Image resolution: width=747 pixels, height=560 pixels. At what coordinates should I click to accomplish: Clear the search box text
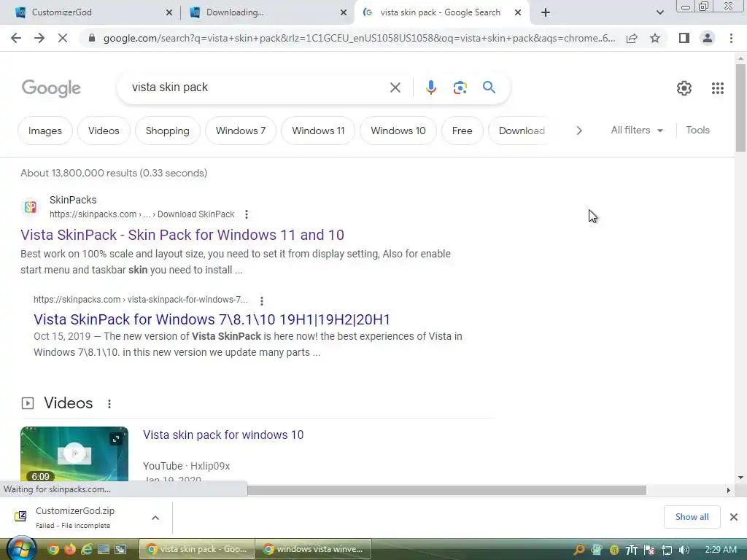coord(395,87)
